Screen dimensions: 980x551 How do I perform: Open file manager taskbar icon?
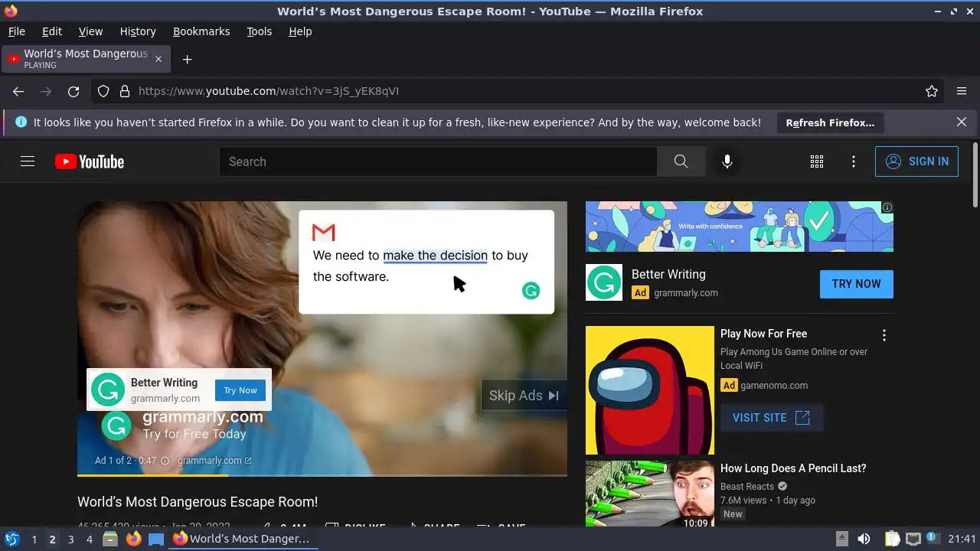coord(109,539)
